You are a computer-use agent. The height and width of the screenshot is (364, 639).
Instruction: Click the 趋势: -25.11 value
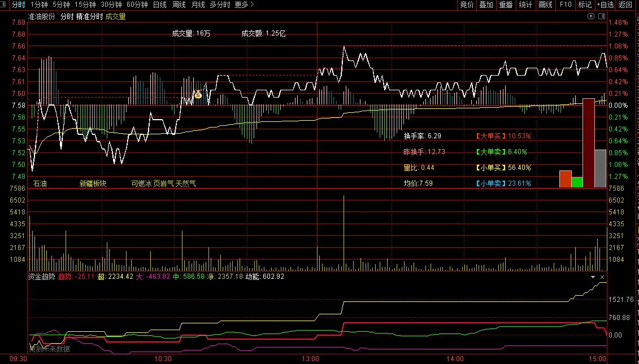pyautogui.click(x=76, y=277)
